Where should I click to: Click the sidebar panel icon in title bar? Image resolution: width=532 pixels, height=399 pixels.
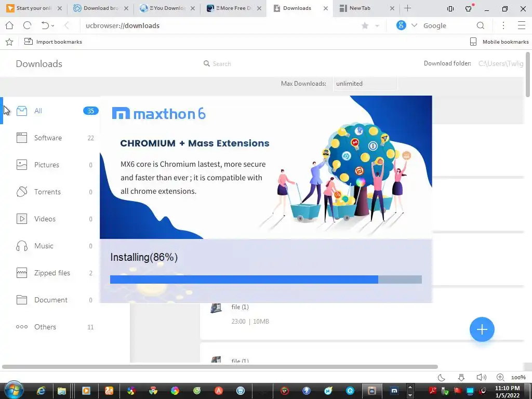pos(450,9)
